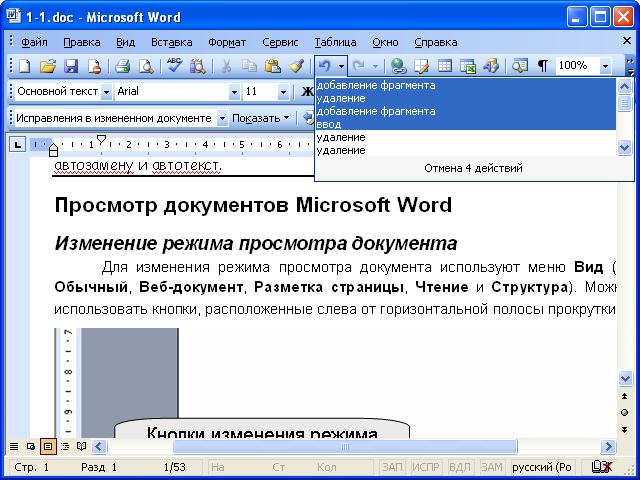The image size is (640, 480).
Task: Activate the Format Painter brush
Action: [x=296, y=66]
